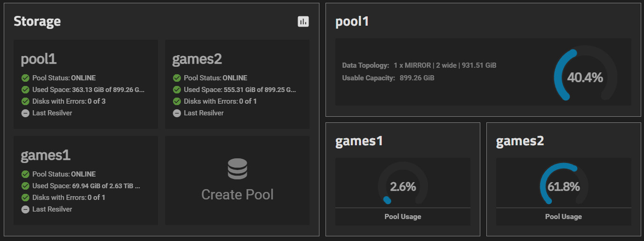Click games2 Pool Status green check icon
This screenshot has width=644, height=241.
click(x=177, y=78)
